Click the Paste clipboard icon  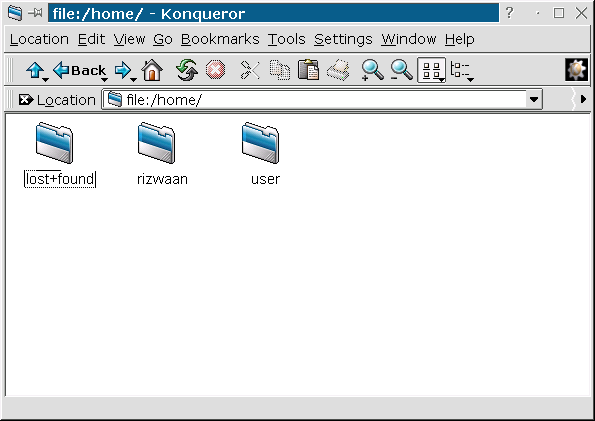click(308, 69)
